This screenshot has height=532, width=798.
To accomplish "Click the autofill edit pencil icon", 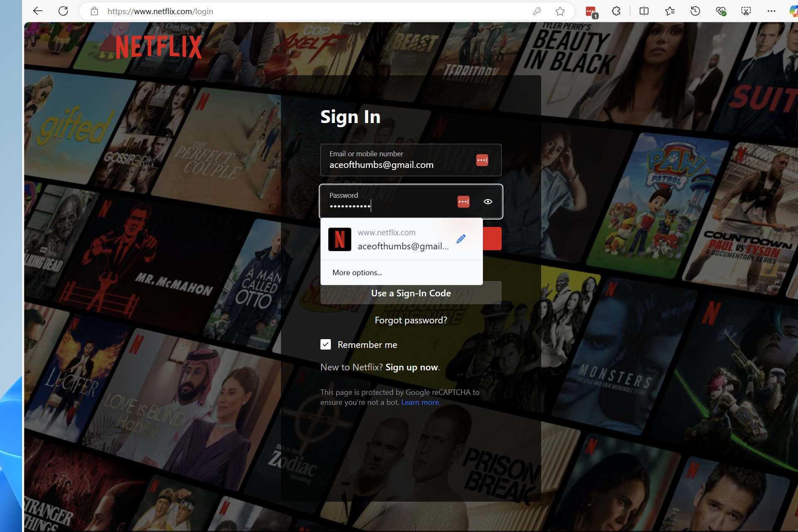I will [x=461, y=239].
